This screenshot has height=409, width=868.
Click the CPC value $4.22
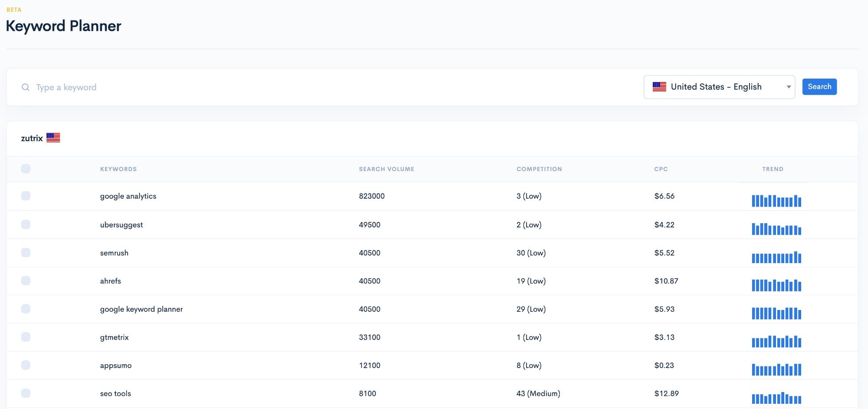[664, 224]
